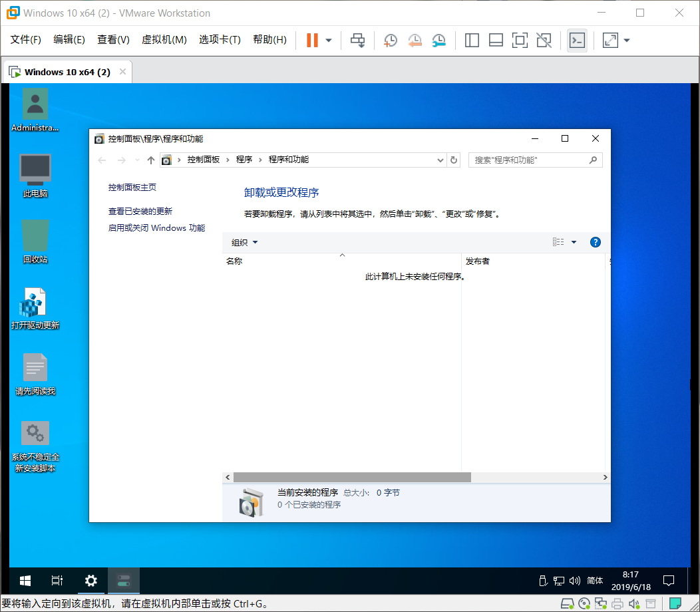Expand the address bar history dropdown
The width and height of the screenshot is (700, 612).
click(x=440, y=160)
